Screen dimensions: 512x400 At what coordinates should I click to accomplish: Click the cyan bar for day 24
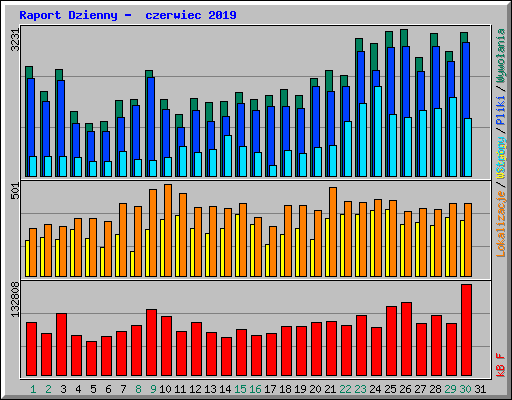(x=378, y=131)
